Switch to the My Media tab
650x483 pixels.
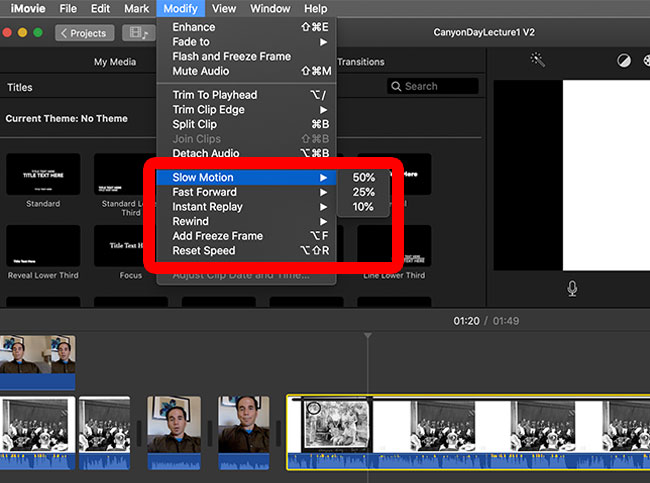click(x=115, y=62)
